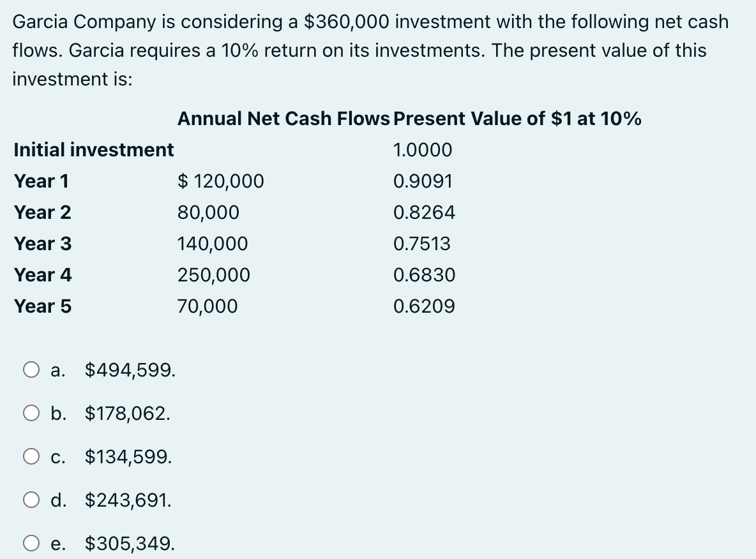
Task: Select radio button for answer c
Action: 31,456
